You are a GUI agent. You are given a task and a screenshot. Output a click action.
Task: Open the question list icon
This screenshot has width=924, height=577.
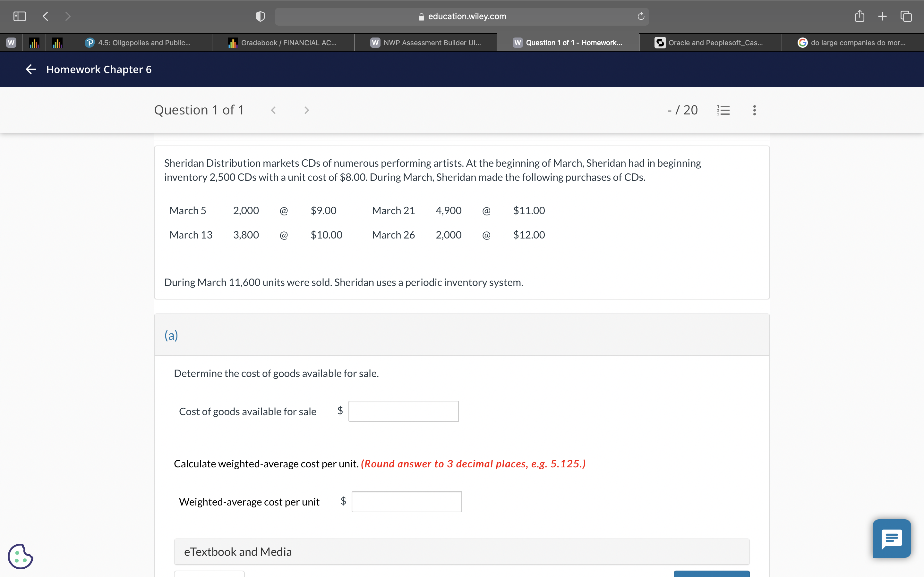[x=723, y=110]
